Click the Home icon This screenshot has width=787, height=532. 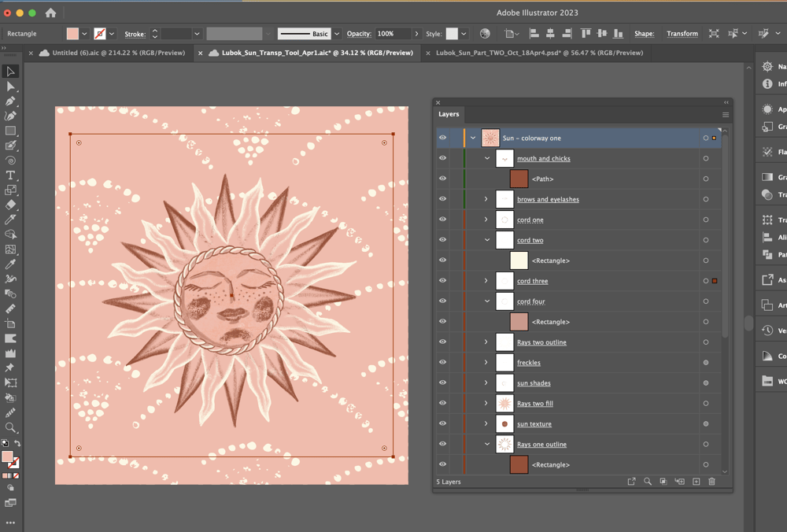pyautogui.click(x=50, y=13)
